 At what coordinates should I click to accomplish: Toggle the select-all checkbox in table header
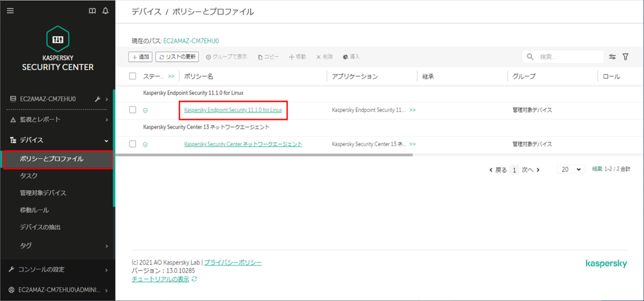tap(133, 76)
